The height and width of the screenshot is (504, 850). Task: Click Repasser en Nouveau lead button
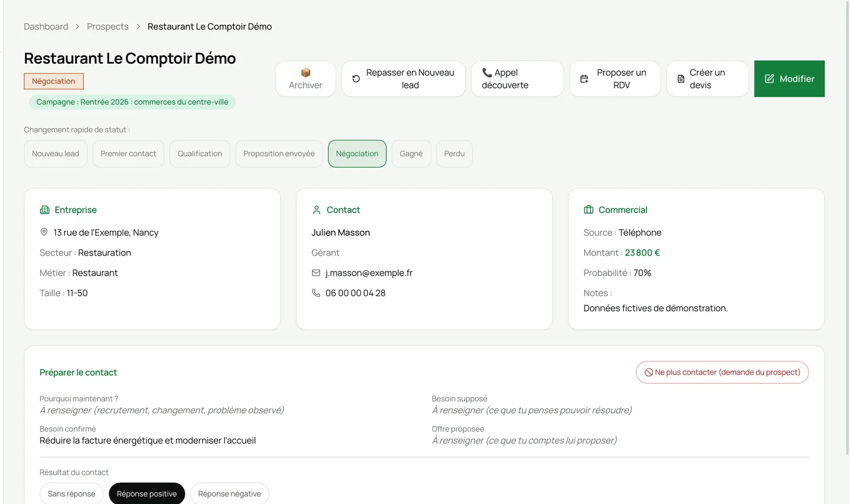(403, 79)
